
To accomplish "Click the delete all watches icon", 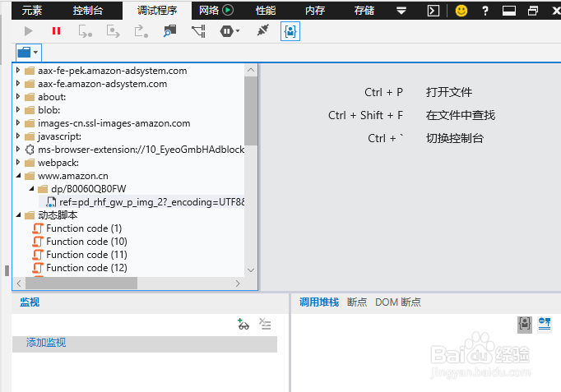I will click(x=265, y=324).
